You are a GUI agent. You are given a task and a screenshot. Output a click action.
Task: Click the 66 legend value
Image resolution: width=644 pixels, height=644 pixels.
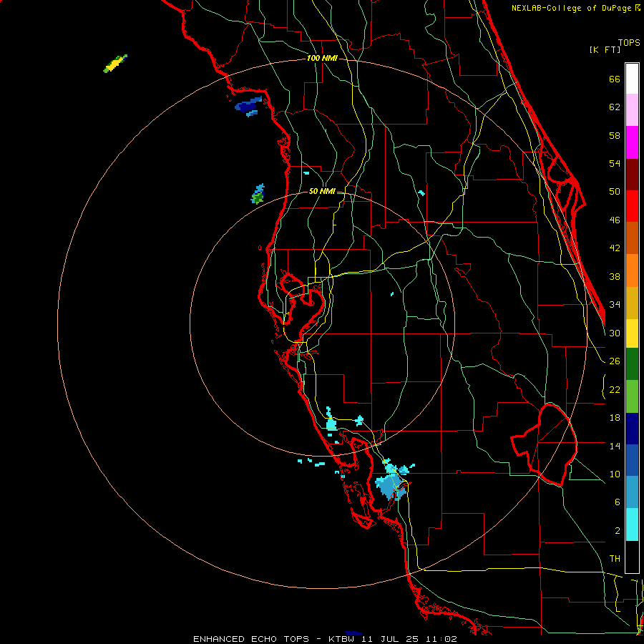(x=615, y=79)
